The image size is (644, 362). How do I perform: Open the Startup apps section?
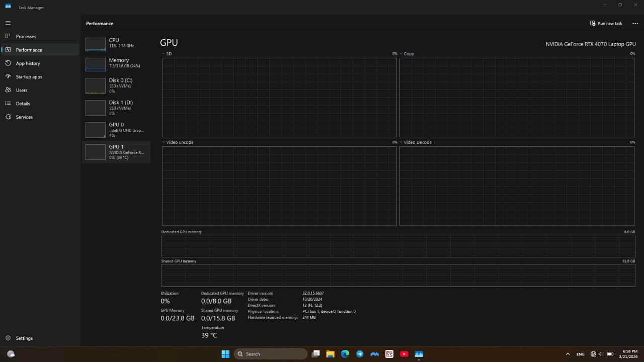pos(29,76)
